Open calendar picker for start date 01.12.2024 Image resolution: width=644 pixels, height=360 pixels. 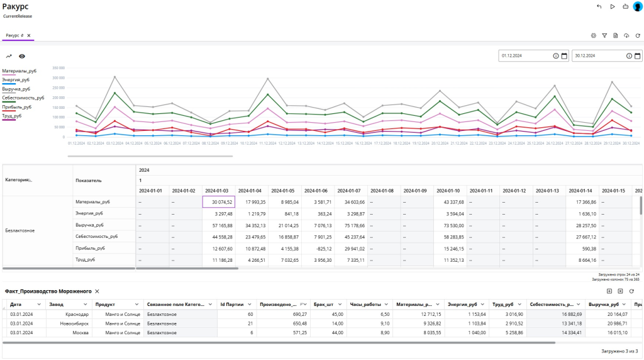(x=564, y=55)
